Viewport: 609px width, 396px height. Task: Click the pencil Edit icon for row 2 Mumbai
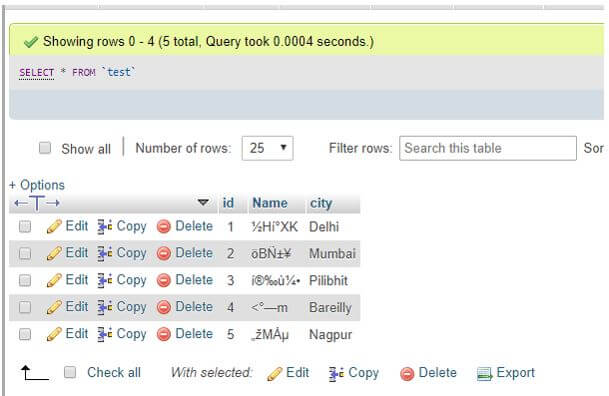(x=54, y=253)
